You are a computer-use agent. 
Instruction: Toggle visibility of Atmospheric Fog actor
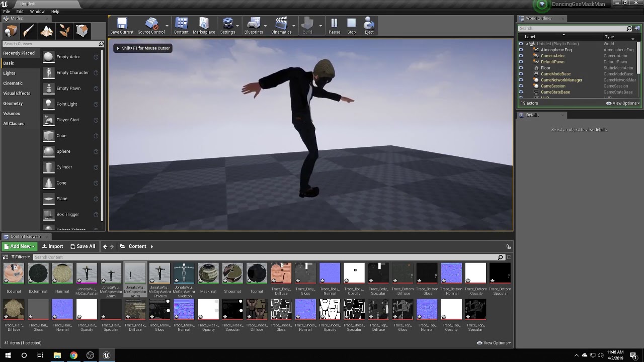click(x=521, y=50)
